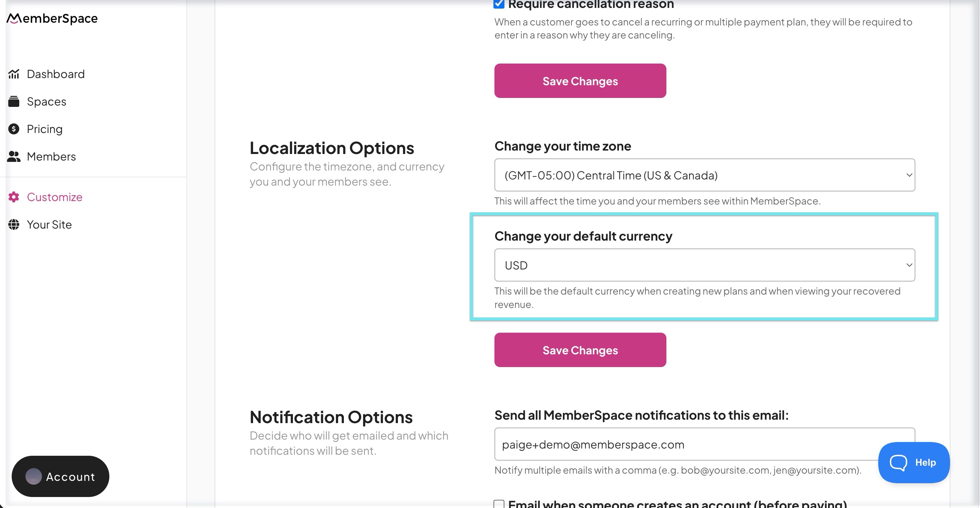Click the Pricing dollar icon
980x508 pixels.
tap(14, 129)
